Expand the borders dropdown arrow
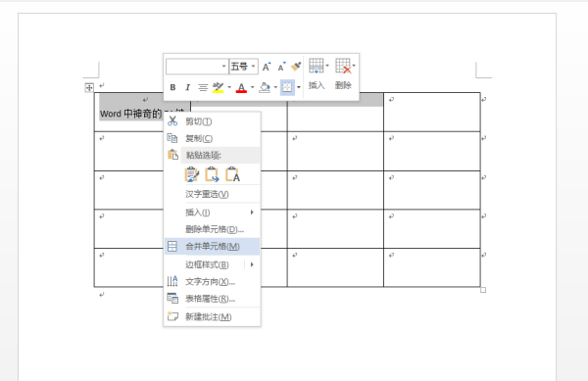This screenshot has height=381, width=588. click(299, 88)
